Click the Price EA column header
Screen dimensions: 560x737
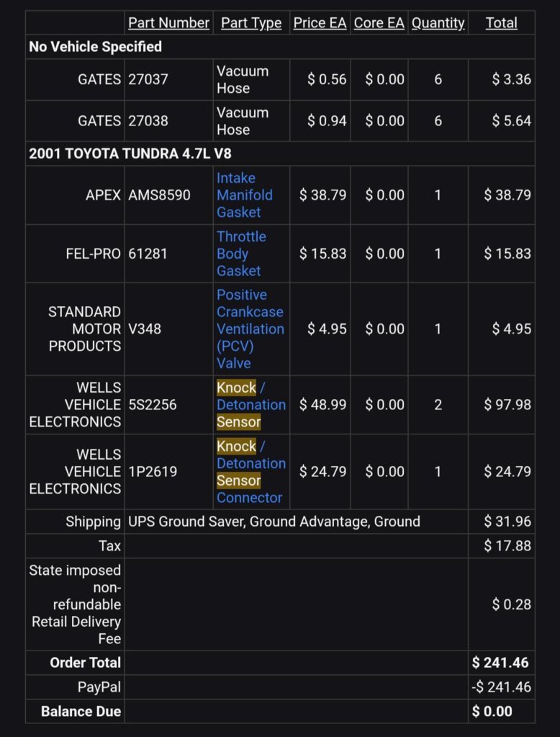point(320,22)
